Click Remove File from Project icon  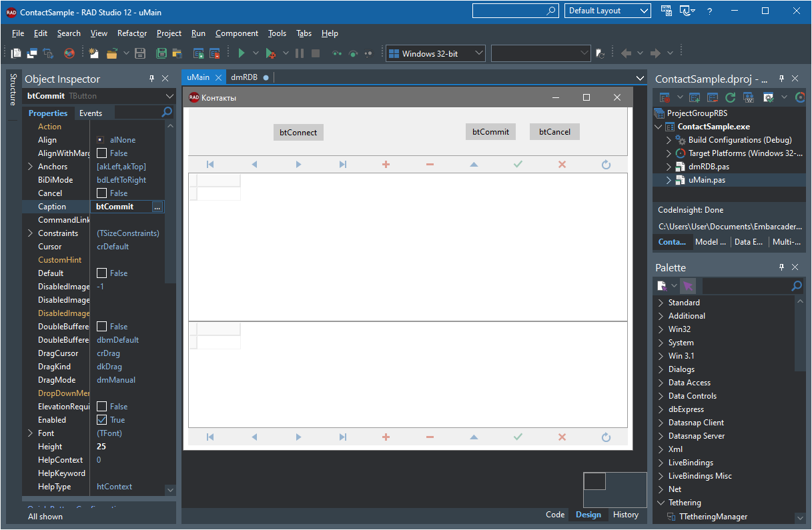point(215,53)
